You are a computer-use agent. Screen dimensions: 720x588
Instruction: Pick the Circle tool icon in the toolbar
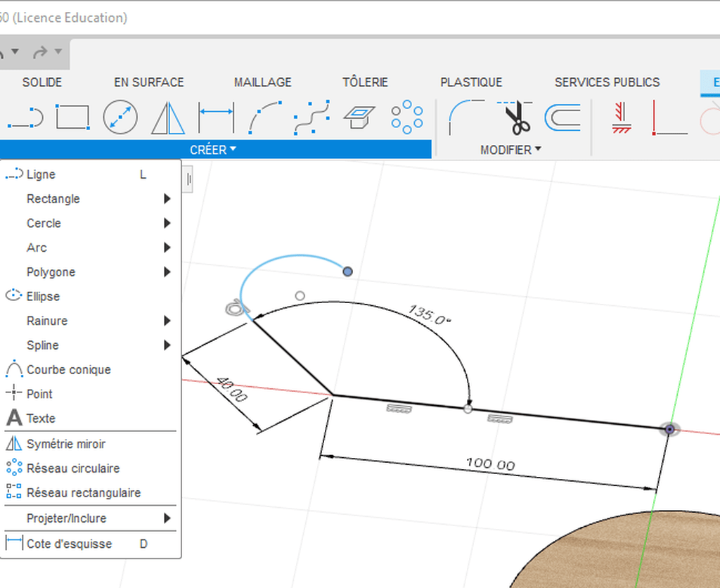pos(120,117)
